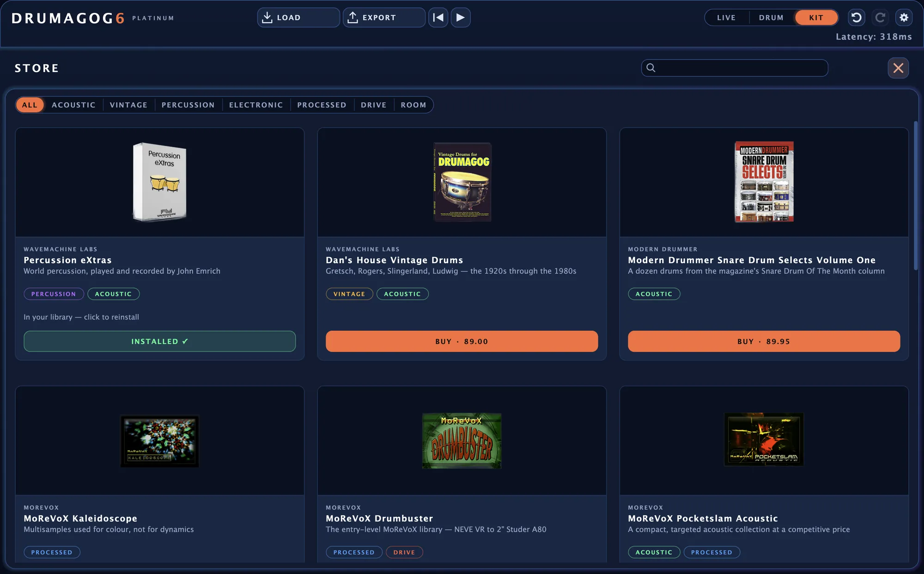Skip back to start of playback
This screenshot has width=924, height=574.
click(x=438, y=18)
